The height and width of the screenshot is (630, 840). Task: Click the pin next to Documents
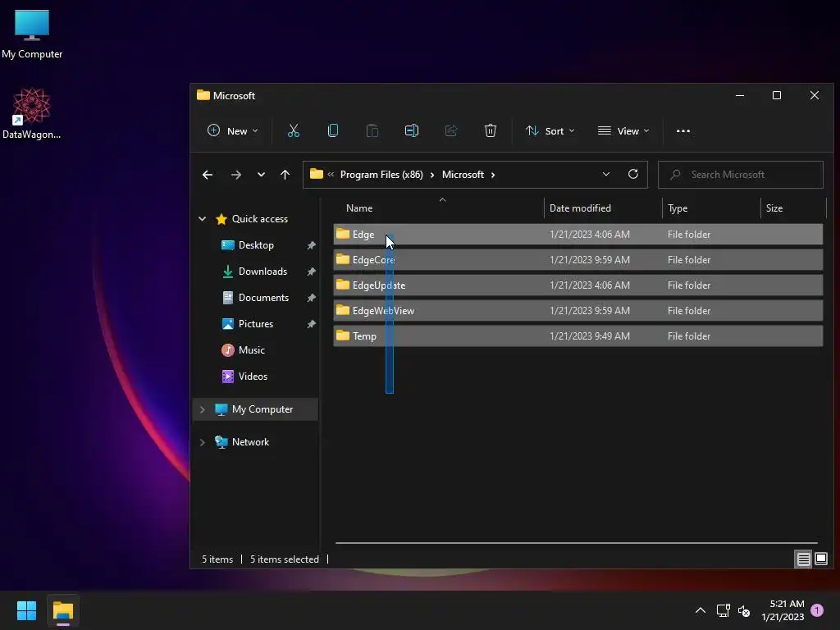pyautogui.click(x=311, y=298)
